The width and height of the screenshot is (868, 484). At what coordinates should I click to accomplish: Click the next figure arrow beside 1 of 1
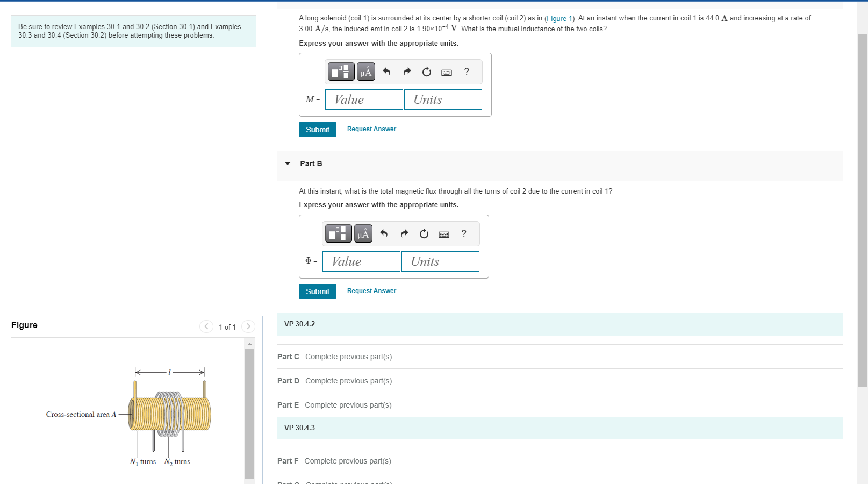(x=248, y=326)
